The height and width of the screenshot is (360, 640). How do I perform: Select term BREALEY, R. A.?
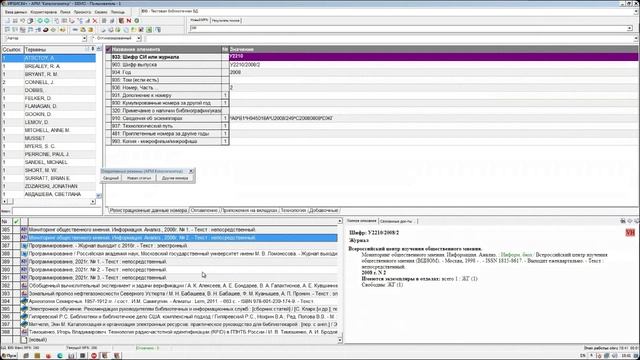tap(49, 66)
